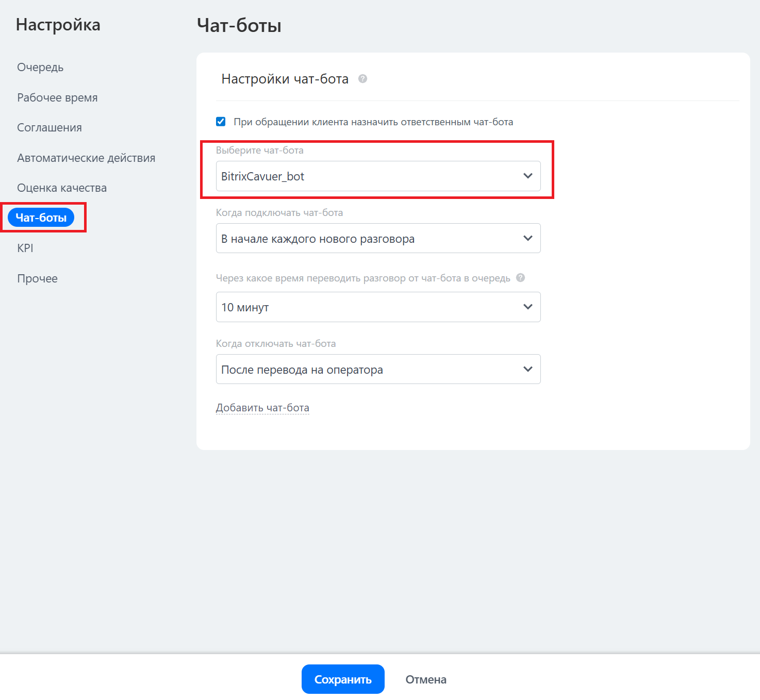Screen dimensions: 760x700
Task: Go to Прочее in the sidebar
Action: pyautogui.click(x=37, y=279)
